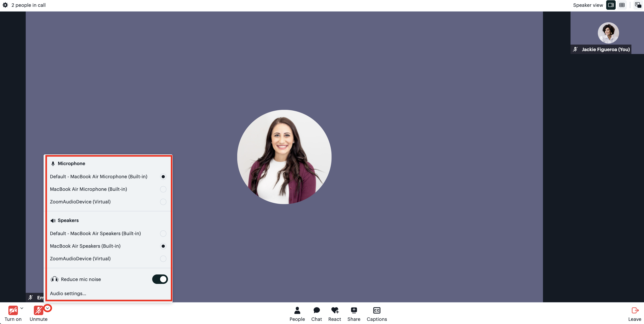The height and width of the screenshot is (324, 644).
Task: Leave the call
Action: [x=635, y=314]
